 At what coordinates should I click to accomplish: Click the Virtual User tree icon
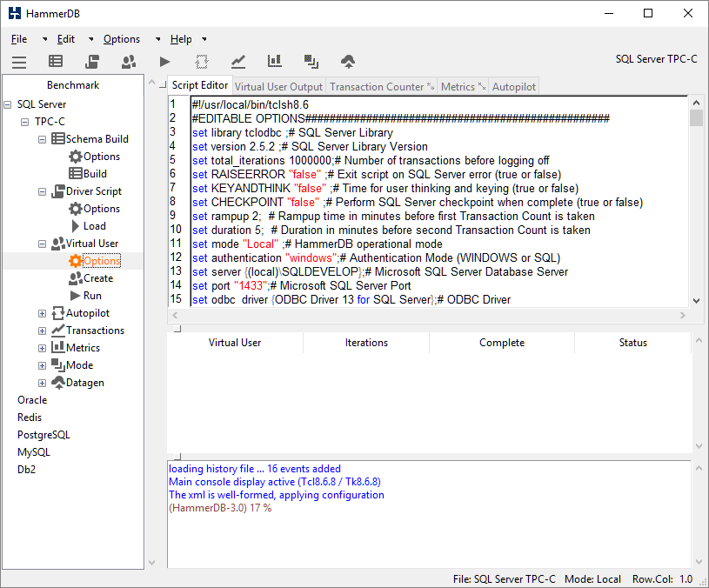click(x=58, y=244)
